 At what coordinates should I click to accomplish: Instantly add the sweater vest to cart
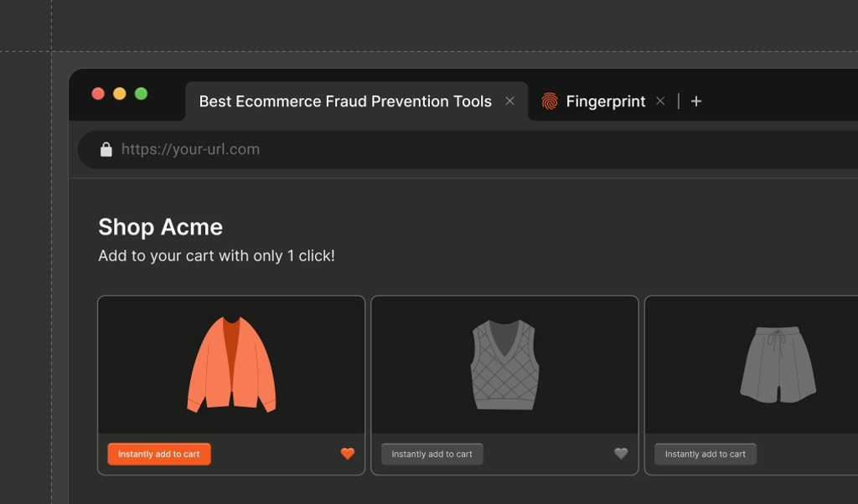point(432,453)
